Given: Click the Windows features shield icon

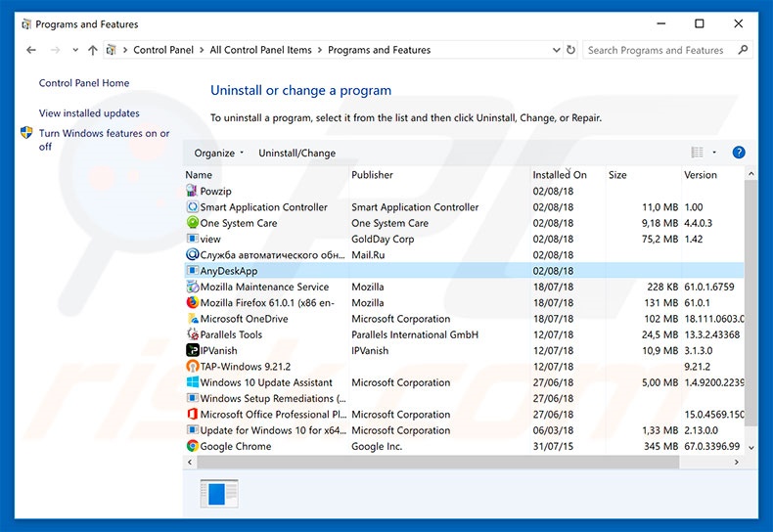Looking at the screenshot, I should pyautogui.click(x=26, y=132).
